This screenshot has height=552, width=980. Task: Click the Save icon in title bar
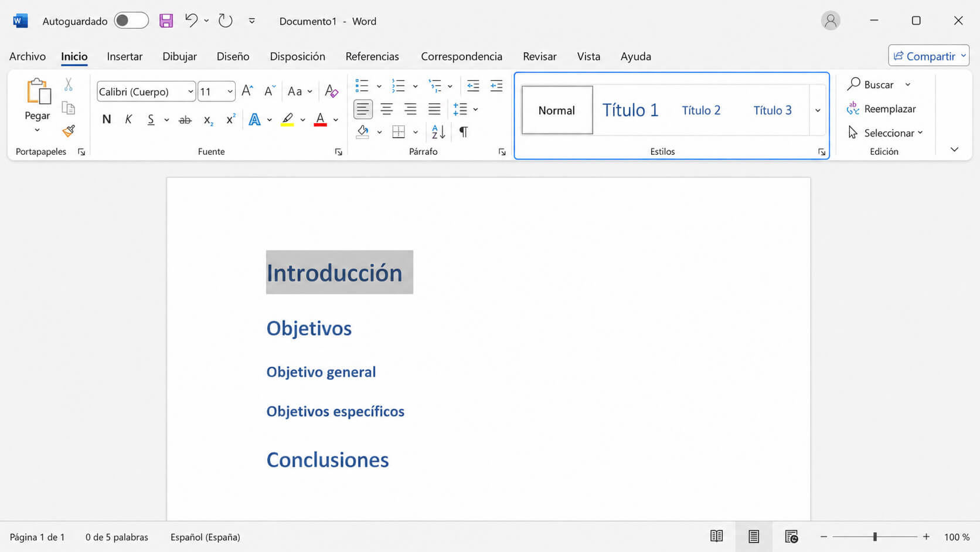point(166,21)
